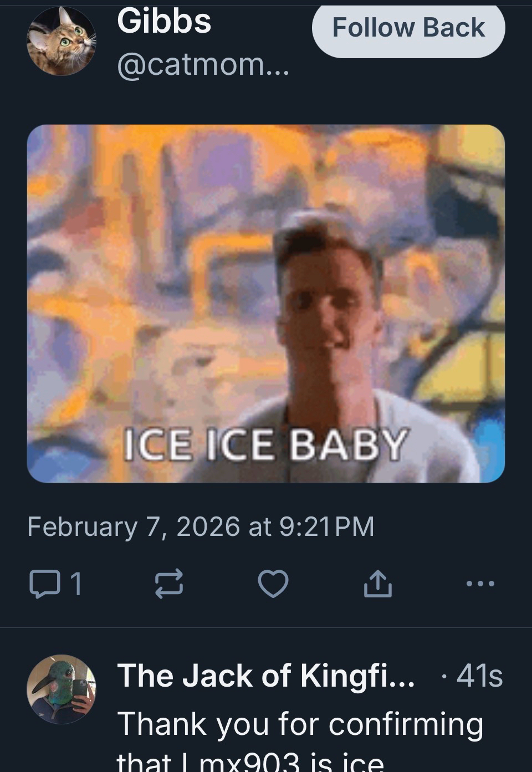This screenshot has width=532, height=772.
Task: Open Gibbs' cat profile picture
Action: [x=61, y=42]
